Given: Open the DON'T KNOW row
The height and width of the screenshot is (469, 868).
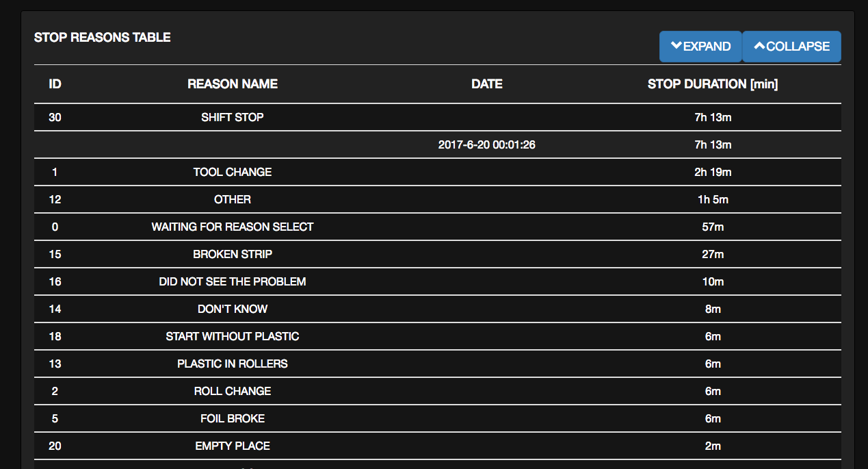Looking at the screenshot, I should (438, 309).
